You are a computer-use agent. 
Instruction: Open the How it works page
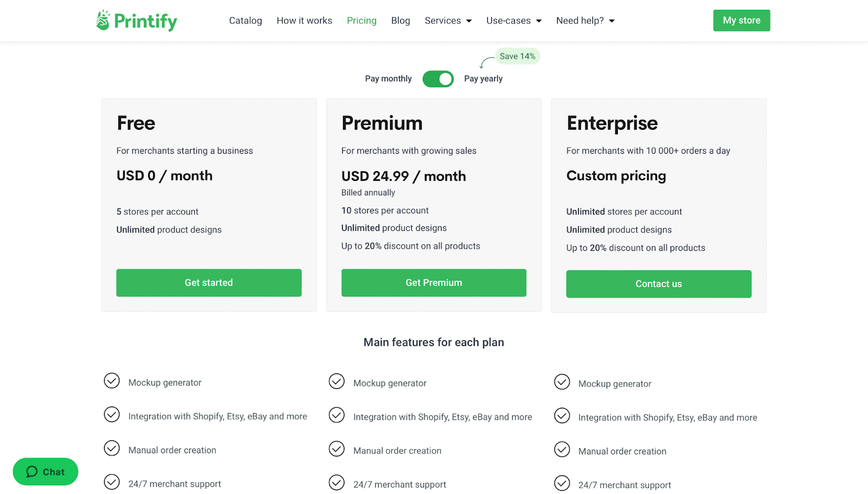point(304,21)
